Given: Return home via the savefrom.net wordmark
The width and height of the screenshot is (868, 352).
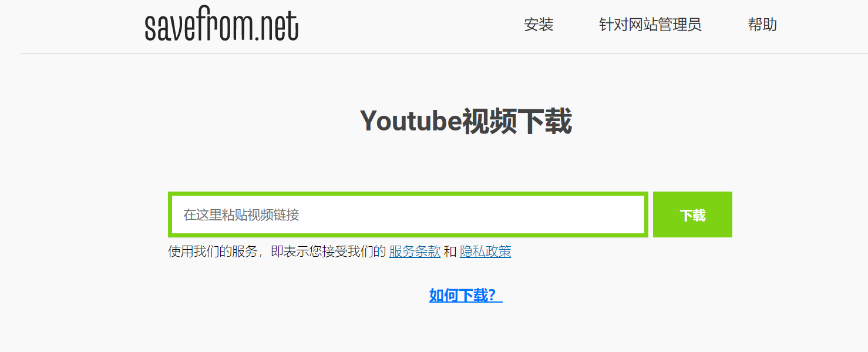Looking at the screenshot, I should tap(221, 26).
